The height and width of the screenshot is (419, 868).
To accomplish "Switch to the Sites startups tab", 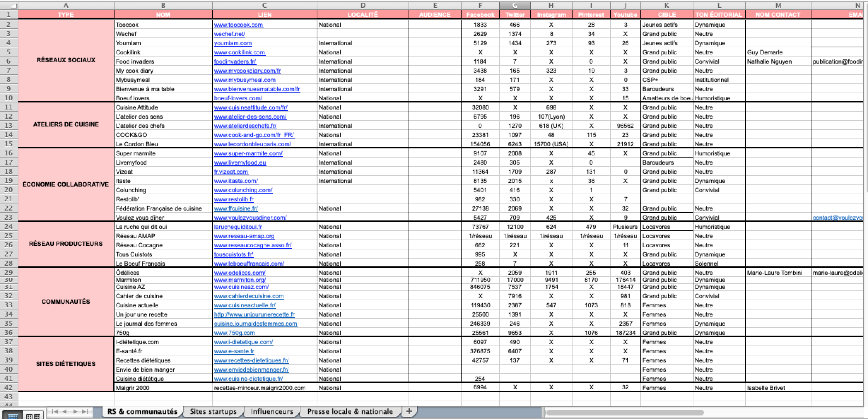I will 213,411.
